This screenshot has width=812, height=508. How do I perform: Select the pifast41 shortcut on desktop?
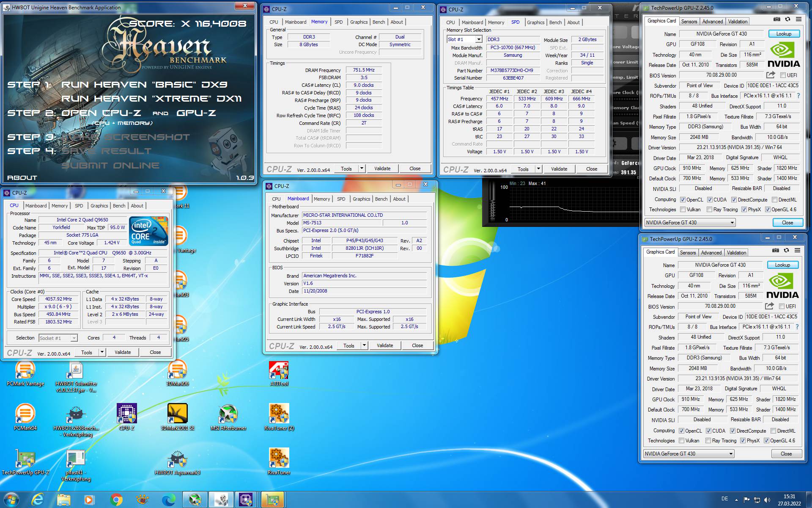[76, 465]
